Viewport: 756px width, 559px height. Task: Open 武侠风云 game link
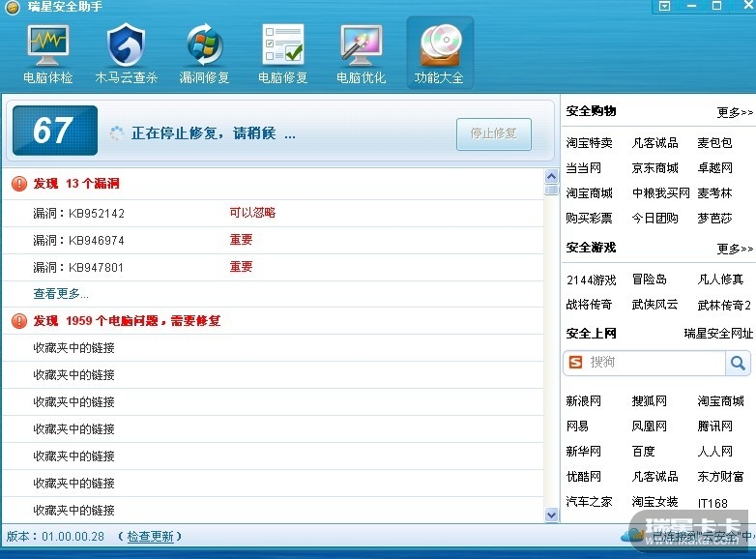point(654,305)
